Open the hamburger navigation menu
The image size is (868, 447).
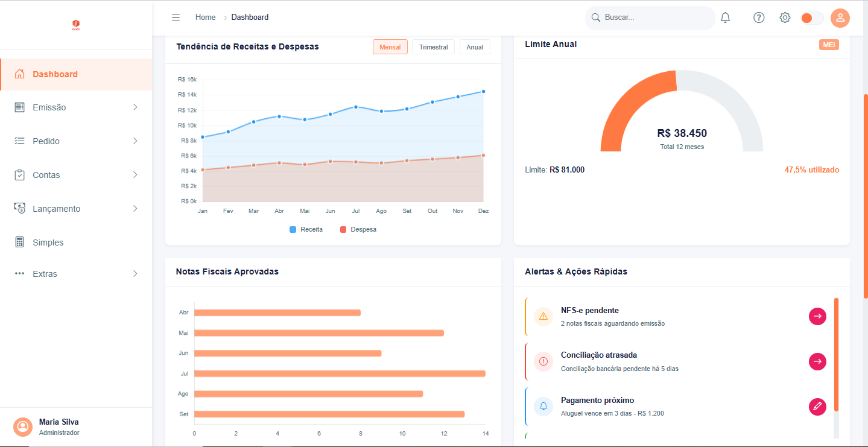(176, 17)
